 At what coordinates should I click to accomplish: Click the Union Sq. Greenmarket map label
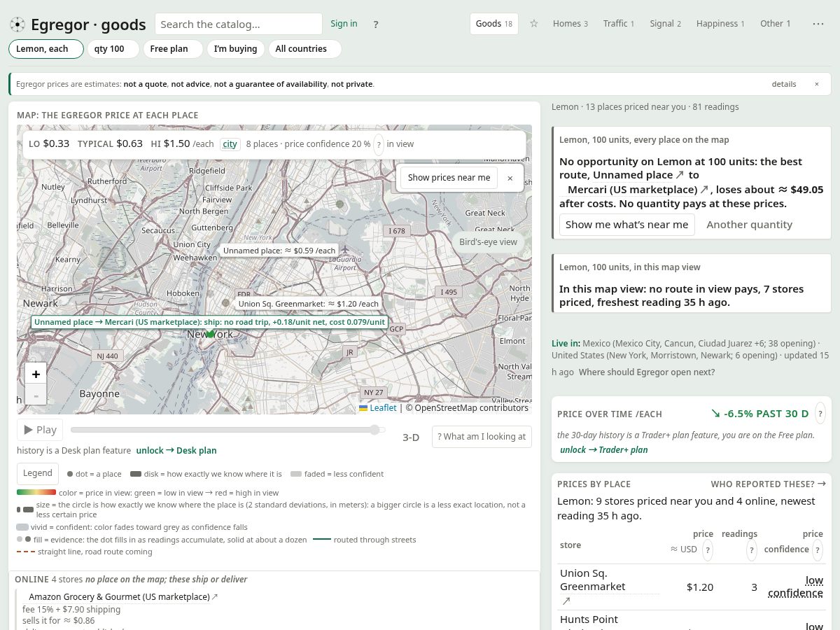[x=309, y=304]
